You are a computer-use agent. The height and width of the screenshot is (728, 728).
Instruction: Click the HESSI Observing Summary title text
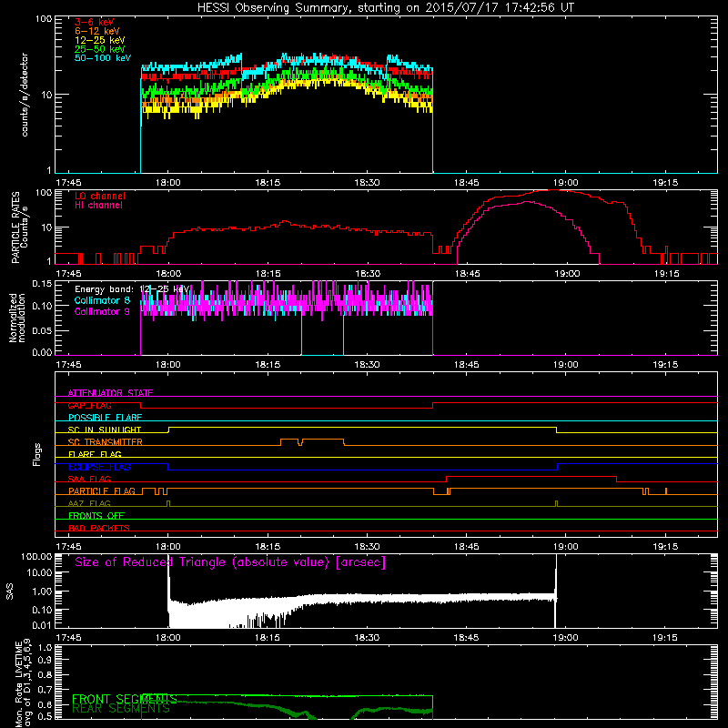[385, 8]
